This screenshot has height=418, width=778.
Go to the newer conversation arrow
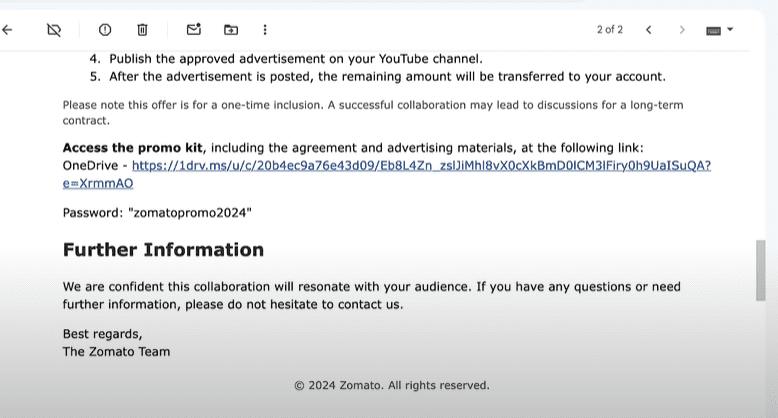(x=649, y=30)
